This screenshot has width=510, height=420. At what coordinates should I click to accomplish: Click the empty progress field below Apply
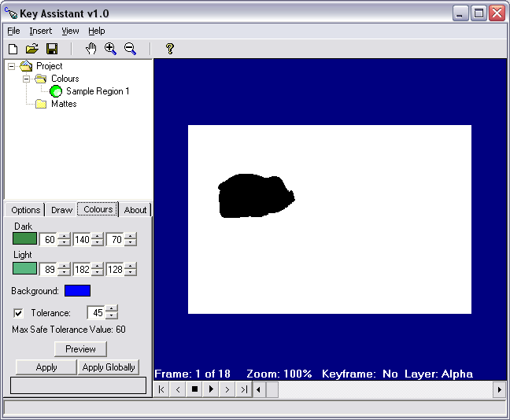[x=79, y=385]
